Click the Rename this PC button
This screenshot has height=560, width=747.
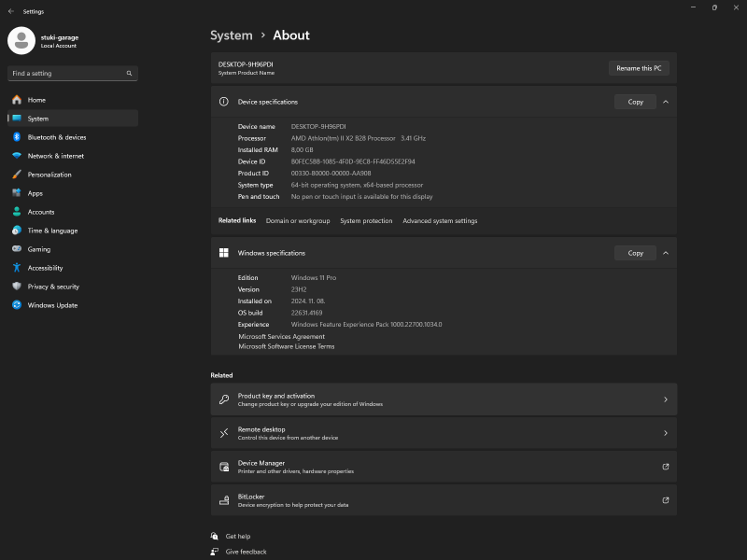(639, 68)
